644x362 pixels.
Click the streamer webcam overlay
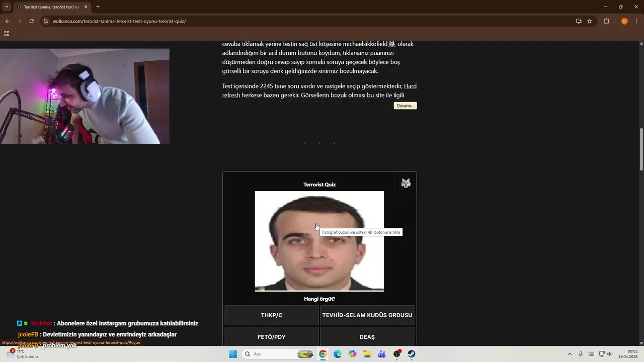[x=85, y=96]
